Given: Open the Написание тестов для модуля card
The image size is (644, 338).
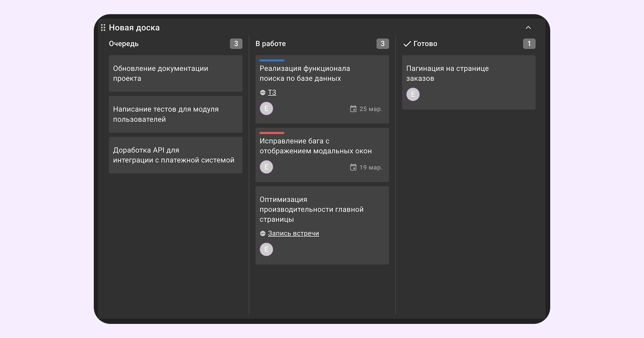Looking at the screenshot, I should pyautogui.click(x=176, y=114).
